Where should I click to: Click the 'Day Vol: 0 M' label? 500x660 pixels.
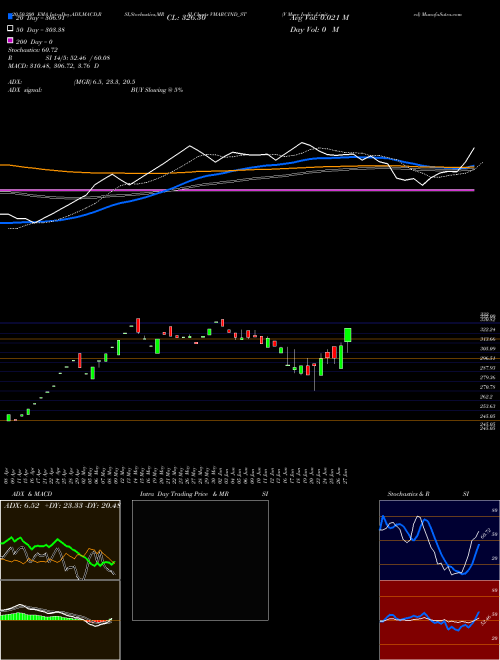coord(314,30)
